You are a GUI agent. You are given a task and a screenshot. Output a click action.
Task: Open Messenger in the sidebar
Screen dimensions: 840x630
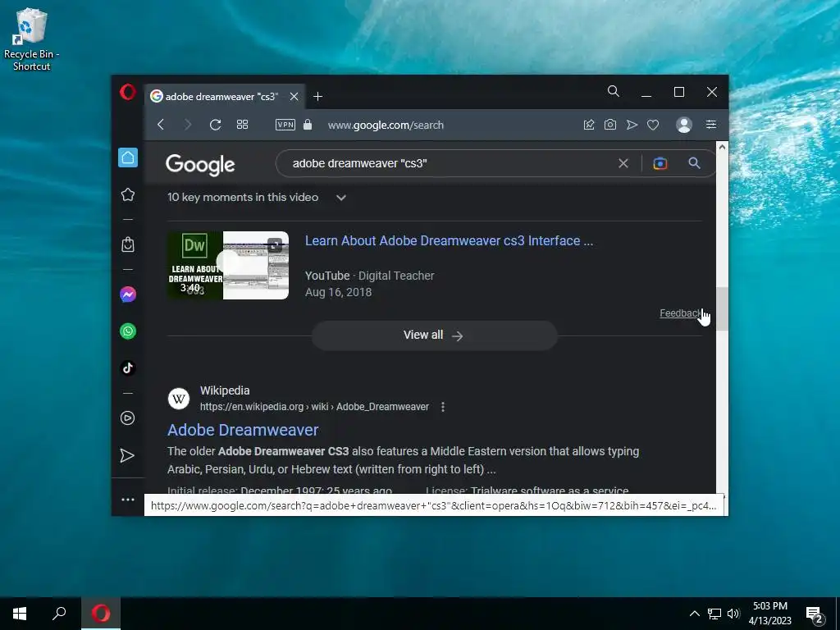(x=127, y=294)
